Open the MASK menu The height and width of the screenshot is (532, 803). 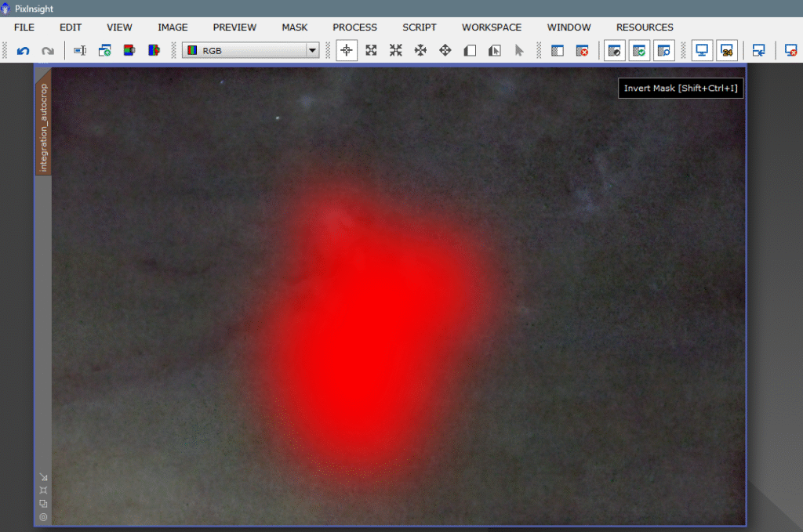(x=295, y=27)
